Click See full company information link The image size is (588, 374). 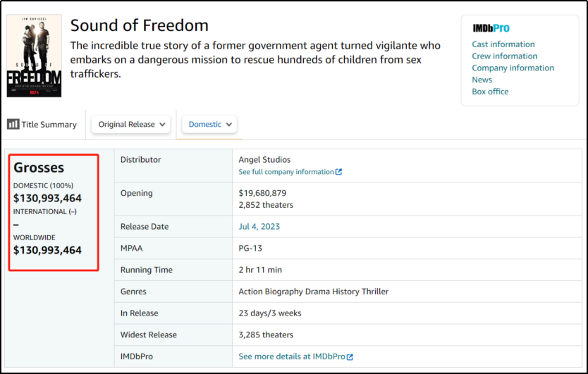(x=286, y=172)
